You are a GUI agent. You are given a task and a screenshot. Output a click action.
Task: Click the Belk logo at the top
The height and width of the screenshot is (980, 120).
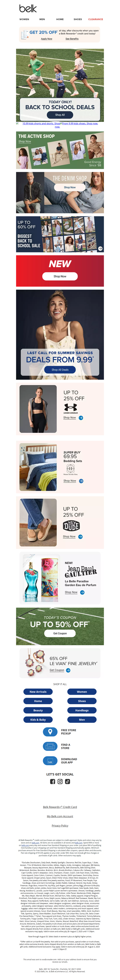(x=28, y=8)
